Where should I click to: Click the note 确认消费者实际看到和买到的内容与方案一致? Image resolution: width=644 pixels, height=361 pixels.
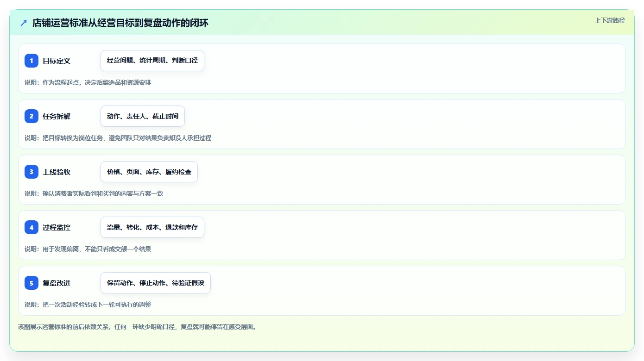pyautogui.click(x=94, y=193)
